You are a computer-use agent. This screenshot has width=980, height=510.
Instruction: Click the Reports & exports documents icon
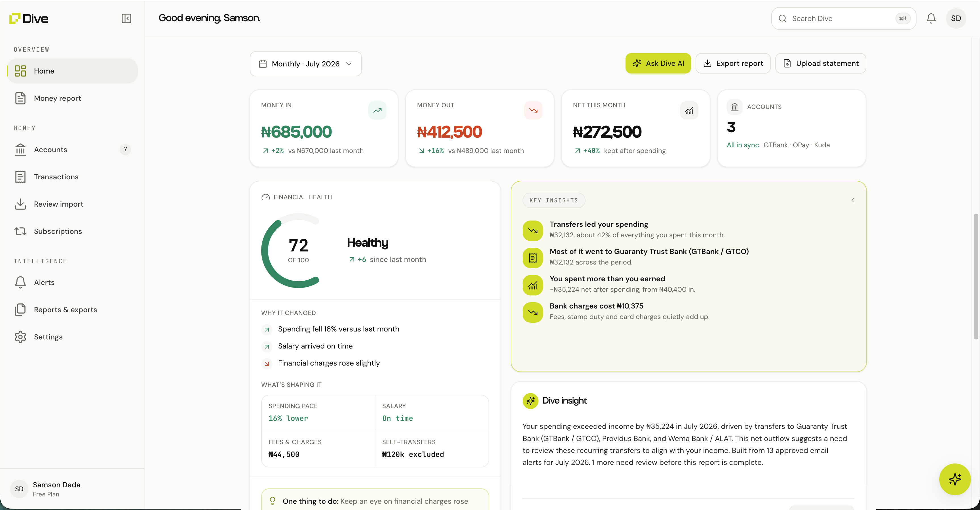click(20, 310)
